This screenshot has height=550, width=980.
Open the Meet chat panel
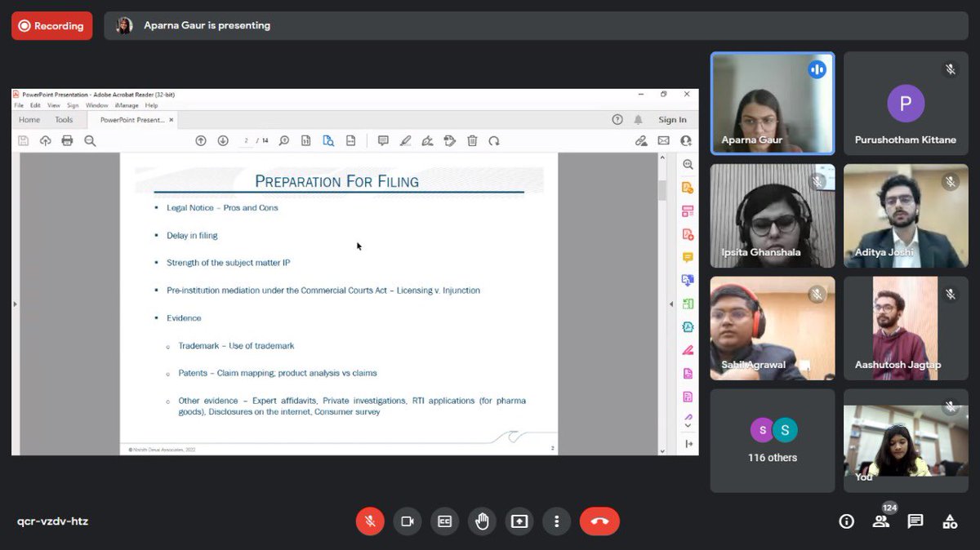pos(915,521)
